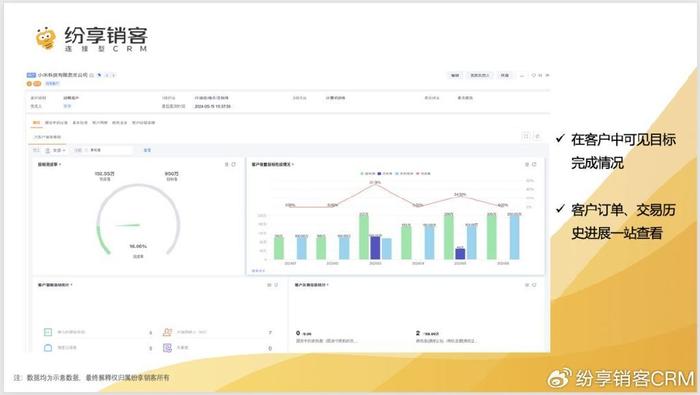Expand the gauge card title dropdown arrow
700x395 pixels.
(x=60, y=165)
